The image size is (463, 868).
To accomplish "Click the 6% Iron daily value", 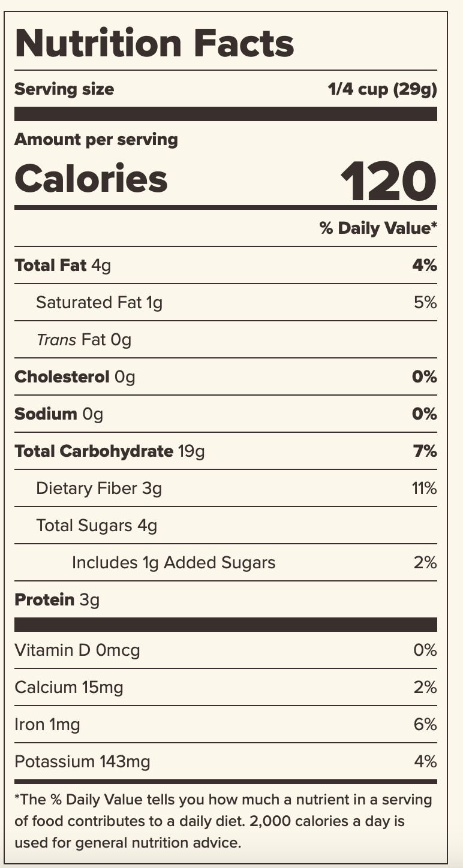I will point(425,725).
